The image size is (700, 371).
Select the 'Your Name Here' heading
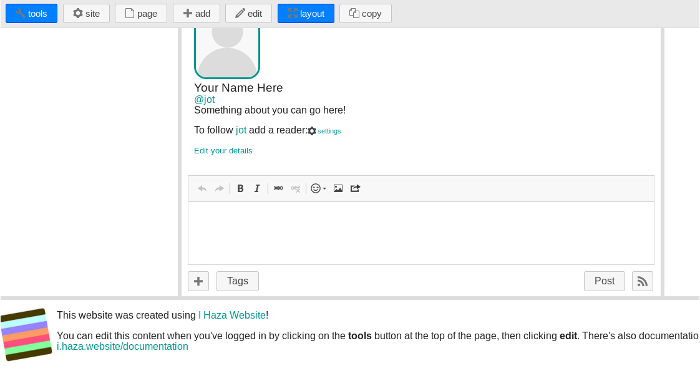click(238, 88)
